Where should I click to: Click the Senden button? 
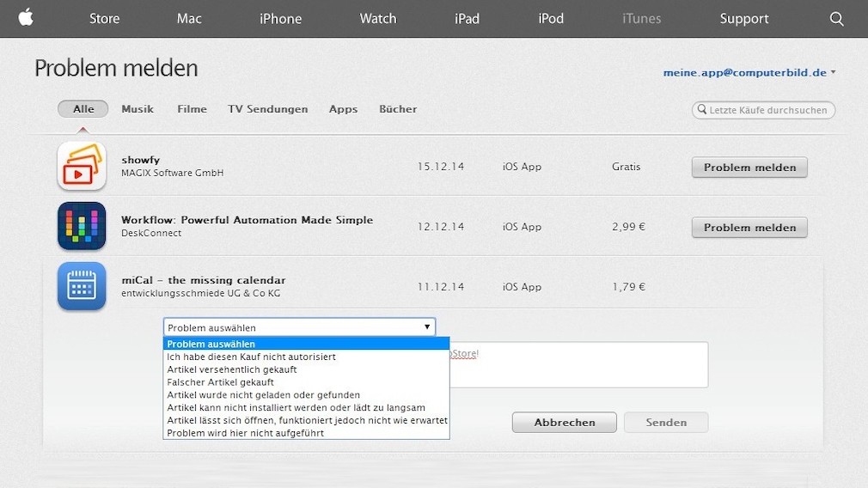click(x=666, y=422)
